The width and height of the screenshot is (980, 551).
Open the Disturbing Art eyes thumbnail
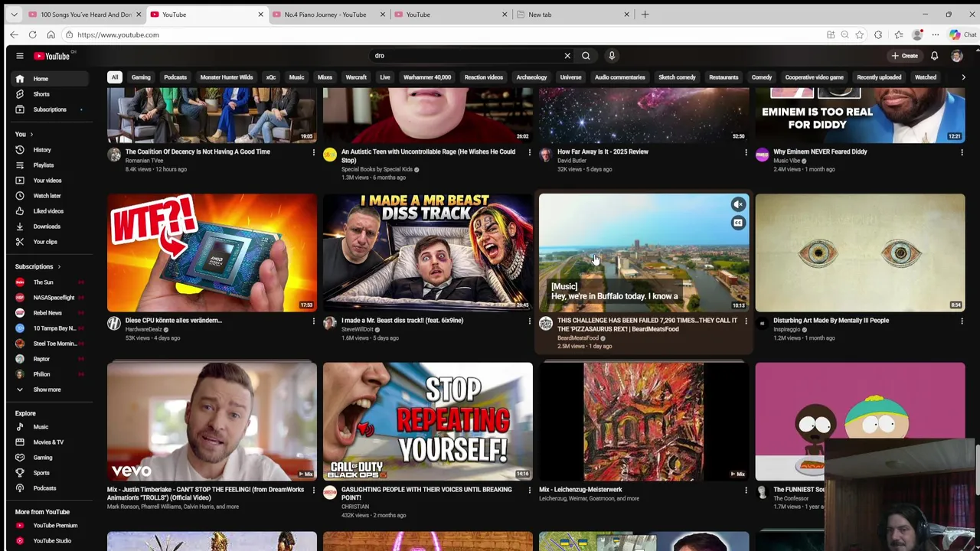click(x=860, y=253)
